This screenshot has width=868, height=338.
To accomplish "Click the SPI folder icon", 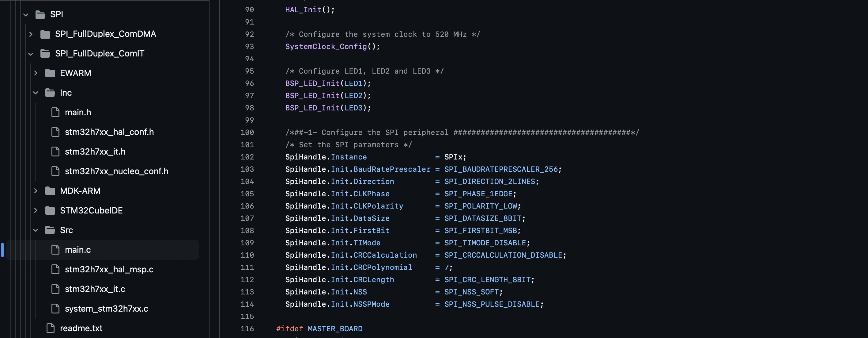I will point(40,14).
